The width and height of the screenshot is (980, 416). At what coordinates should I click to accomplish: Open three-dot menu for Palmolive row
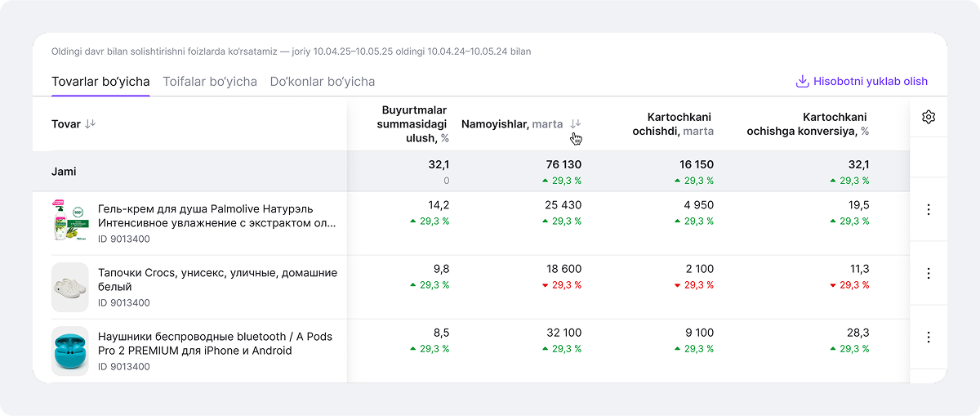click(929, 209)
